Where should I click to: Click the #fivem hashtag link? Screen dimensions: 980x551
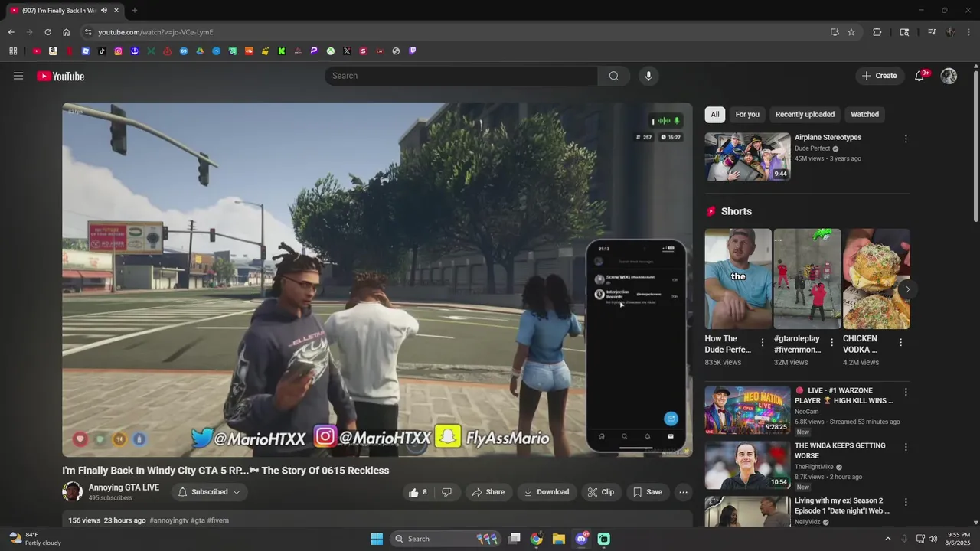pos(218,520)
